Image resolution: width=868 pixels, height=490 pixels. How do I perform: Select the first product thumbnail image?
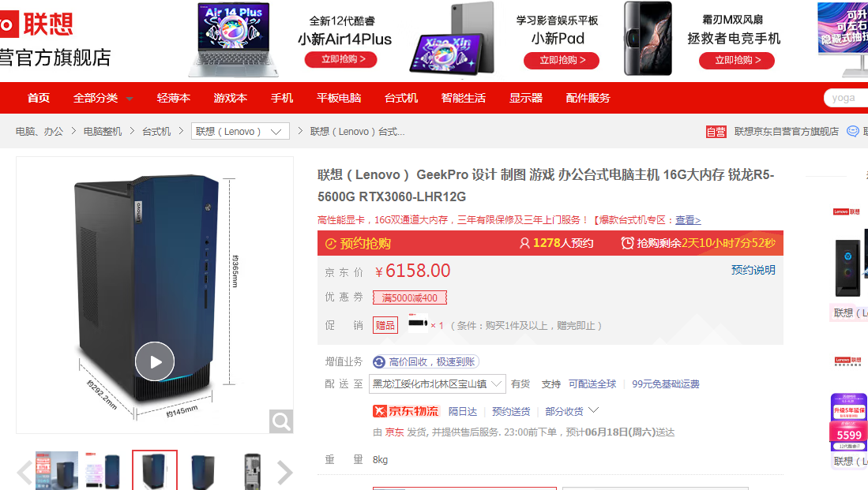pyautogui.click(x=56, y=470)
